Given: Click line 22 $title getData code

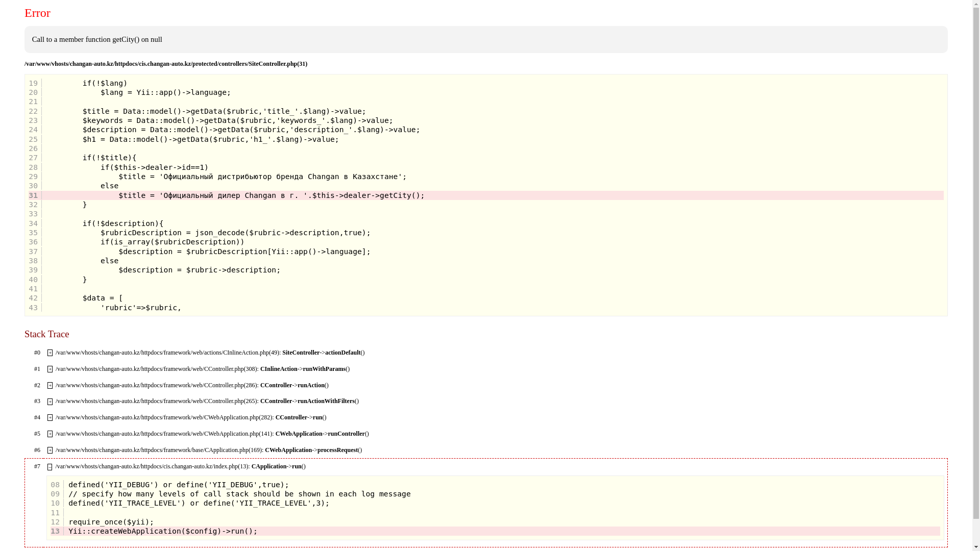Looking at the screenshot, I should [224, 111].
